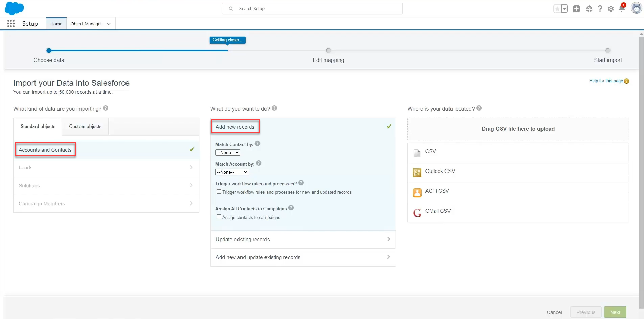Click help icon beside 'What do you want to do?'
Image resolution: width=644 pixels, height=319 pixels.
[x=274, y=108]
